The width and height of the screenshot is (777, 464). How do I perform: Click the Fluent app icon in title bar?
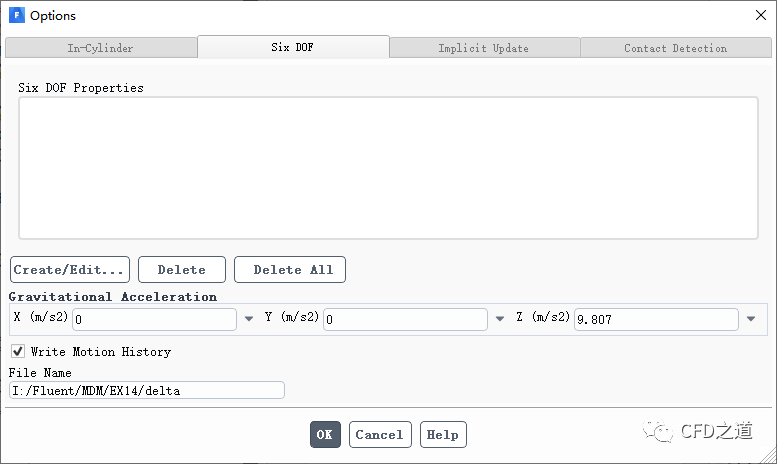coord(16,15)
